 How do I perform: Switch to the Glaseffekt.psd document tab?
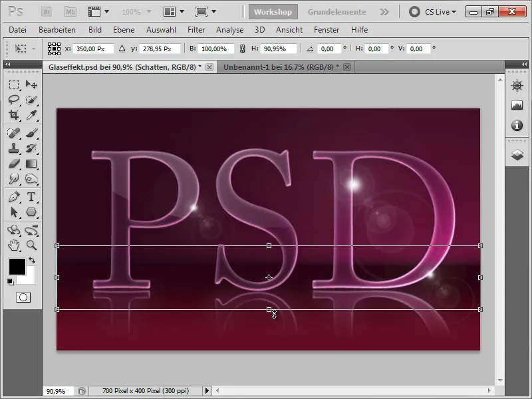point(124,67)
